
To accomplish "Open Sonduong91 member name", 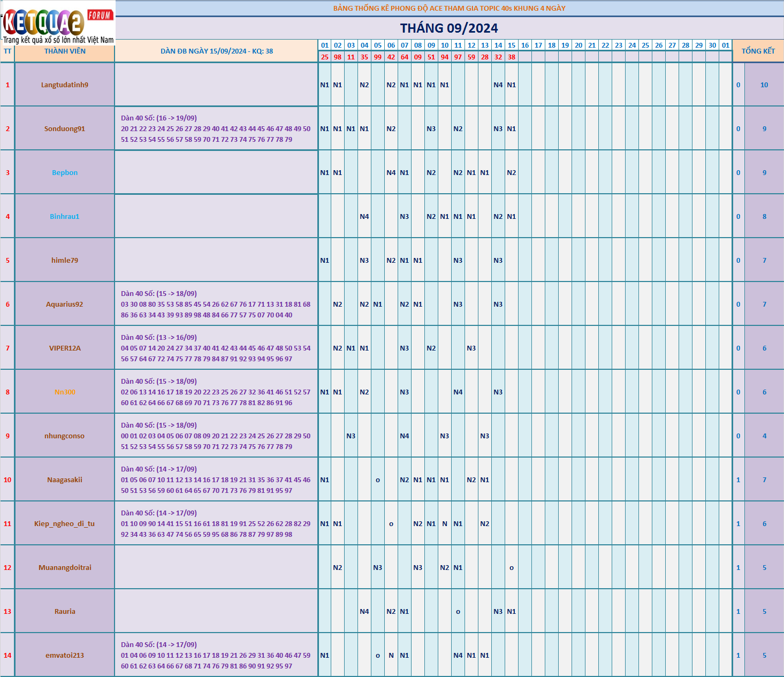I will [x=65, y=129].
